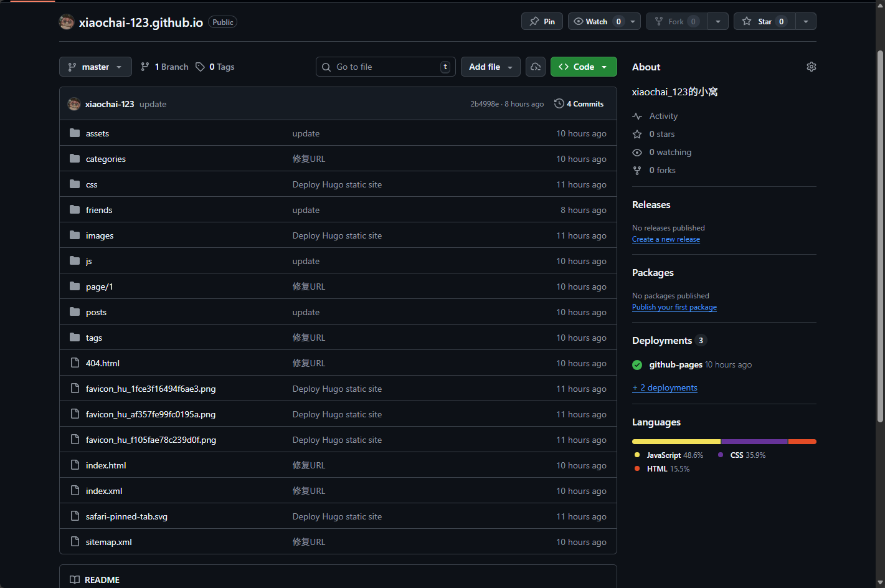Open the 0 Tags tab link
The image size is (885, 588).
(x=215, y=67)
